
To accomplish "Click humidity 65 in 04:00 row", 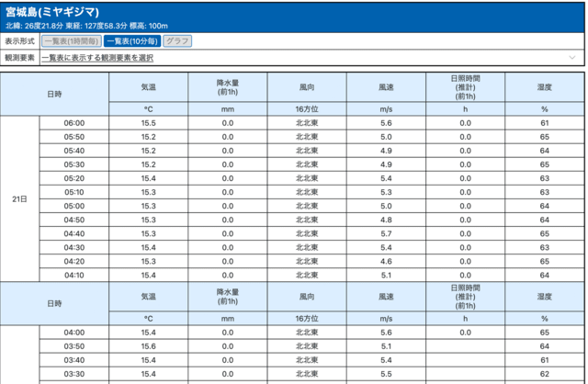I will pyautogui.click(x=545, y=333).
